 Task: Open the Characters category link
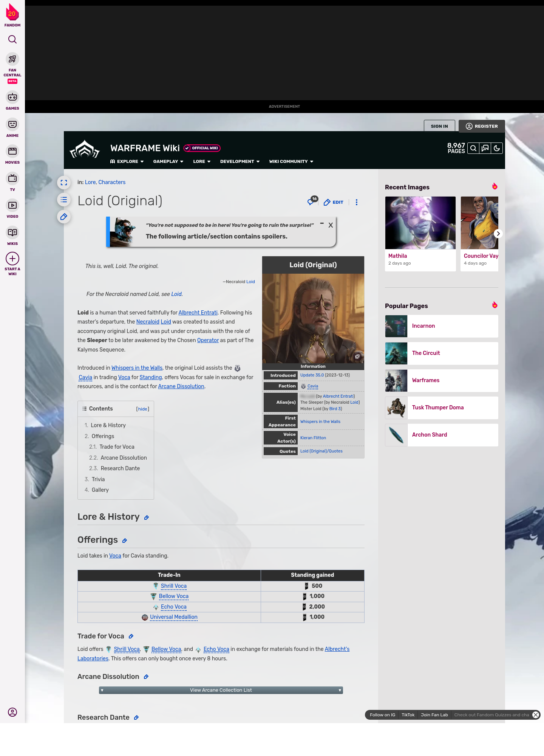click(112, 182)
